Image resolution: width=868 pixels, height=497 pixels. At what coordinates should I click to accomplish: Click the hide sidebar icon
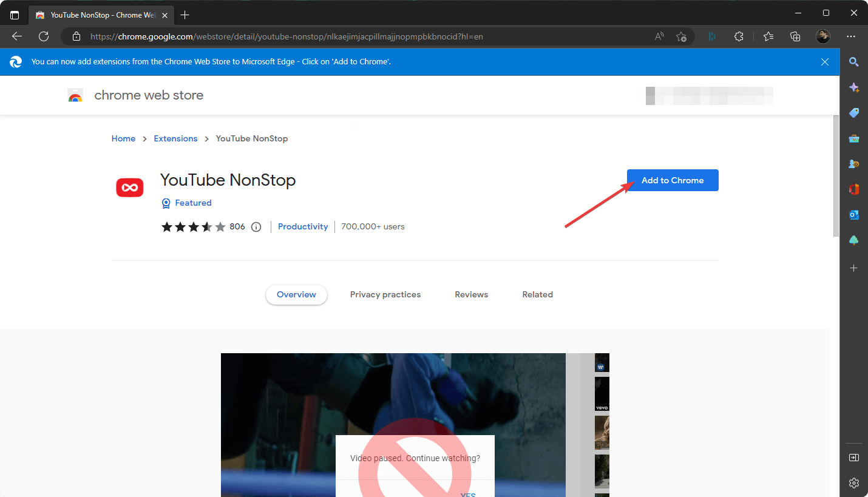point(854,458)
